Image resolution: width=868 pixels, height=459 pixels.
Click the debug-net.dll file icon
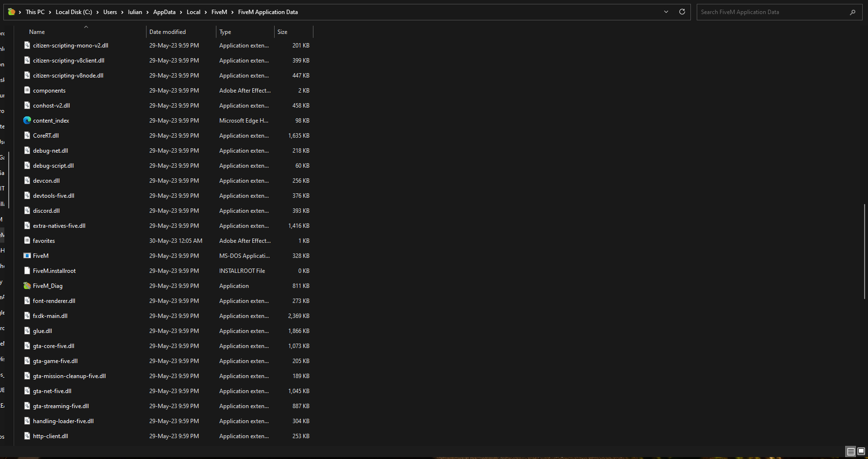click(x=27, y=150)
